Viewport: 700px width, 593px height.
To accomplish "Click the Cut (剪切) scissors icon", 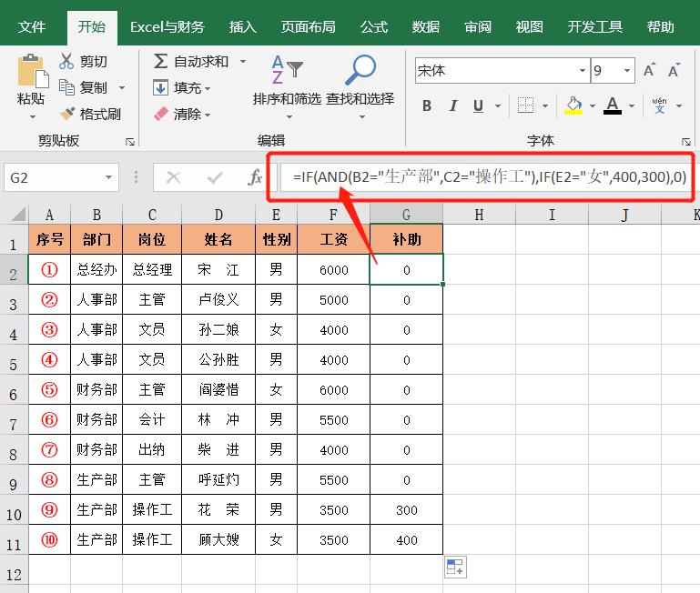I will point(66,61).
